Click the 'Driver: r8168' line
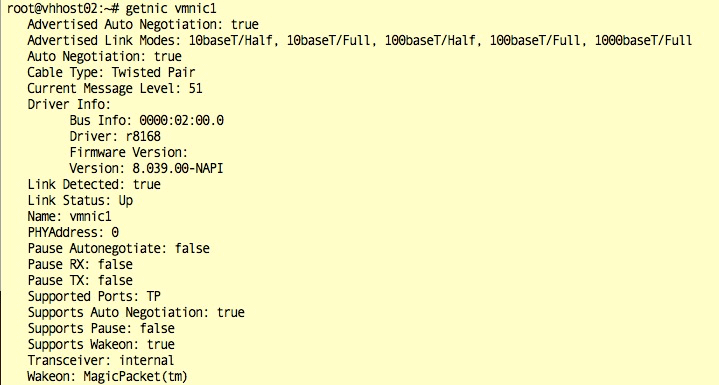719x385 pixels. pyautogui.click(x=115, y=136)
